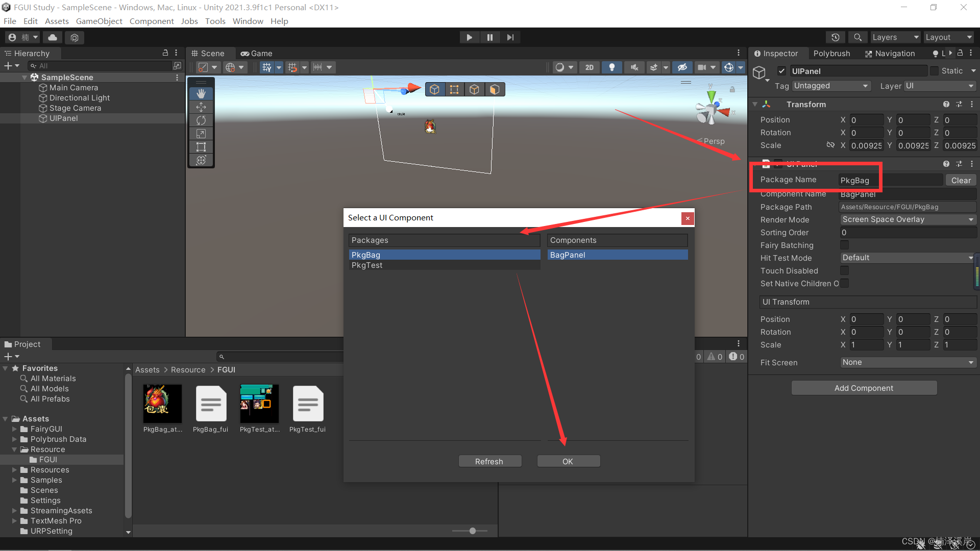980x551 pixels.
Task: Switch to the Game tab view
Action: pos(257,53)
